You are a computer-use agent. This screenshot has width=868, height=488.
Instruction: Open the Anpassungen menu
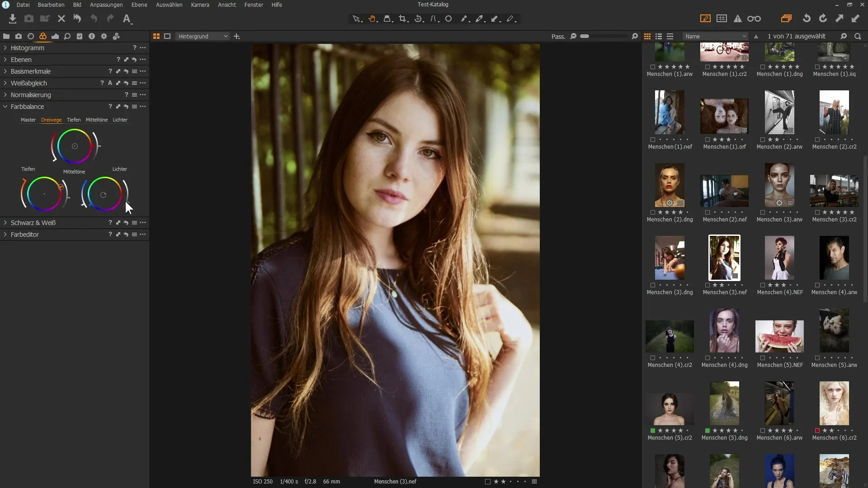point(106,5)
